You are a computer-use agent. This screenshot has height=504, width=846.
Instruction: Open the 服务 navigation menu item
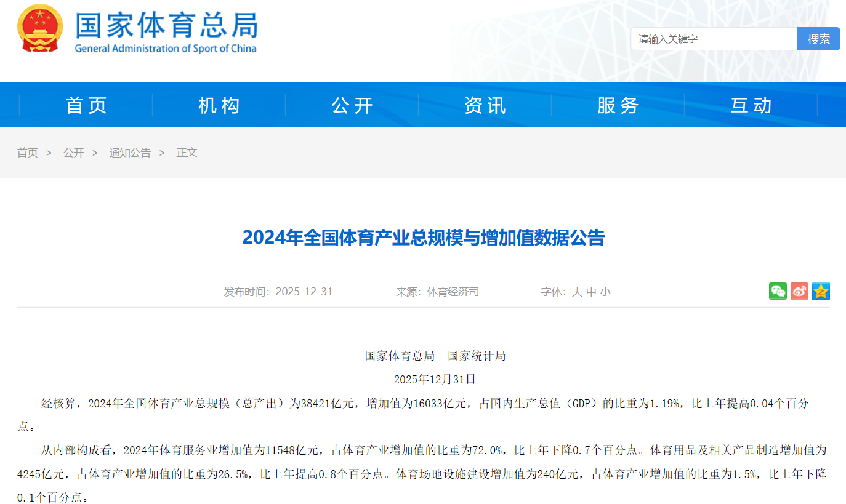pyautogui.click(x=618, y=105)
